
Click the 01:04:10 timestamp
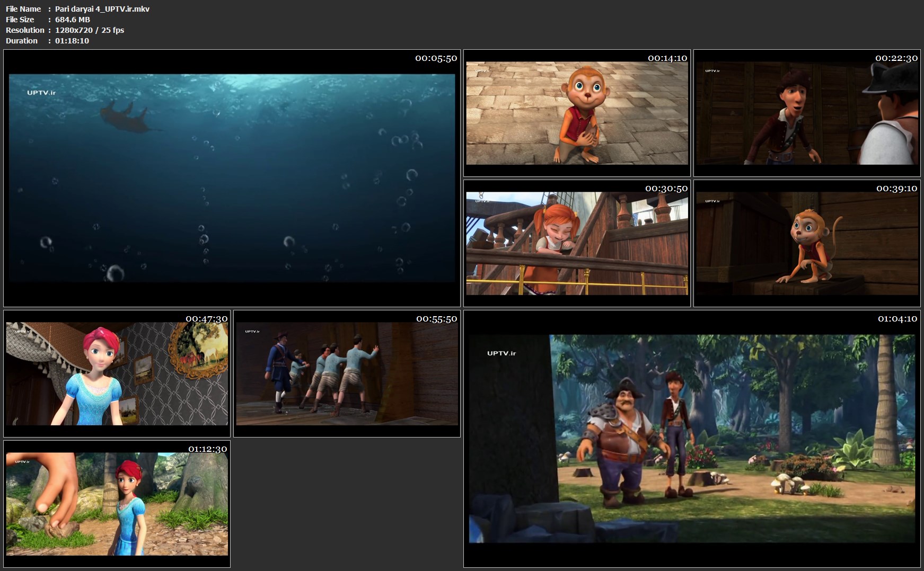[x=897, y=319]
